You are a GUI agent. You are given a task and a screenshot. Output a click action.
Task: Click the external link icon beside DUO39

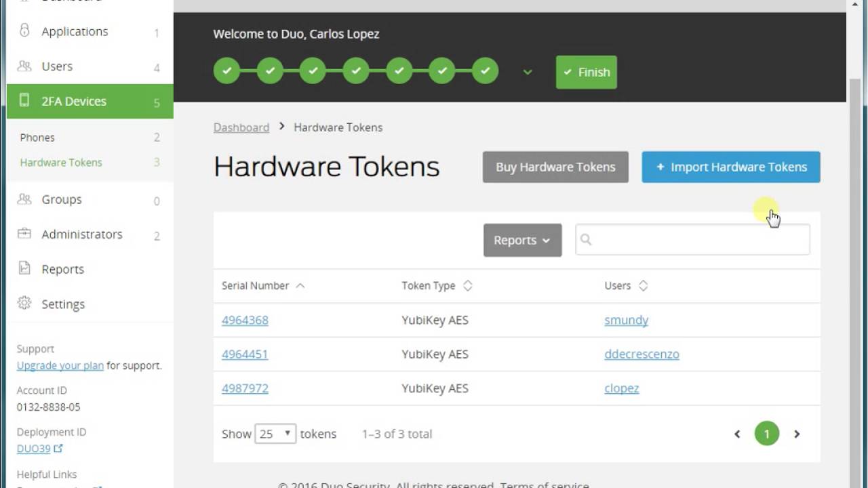pyautogui.click(x=58, y=448)
